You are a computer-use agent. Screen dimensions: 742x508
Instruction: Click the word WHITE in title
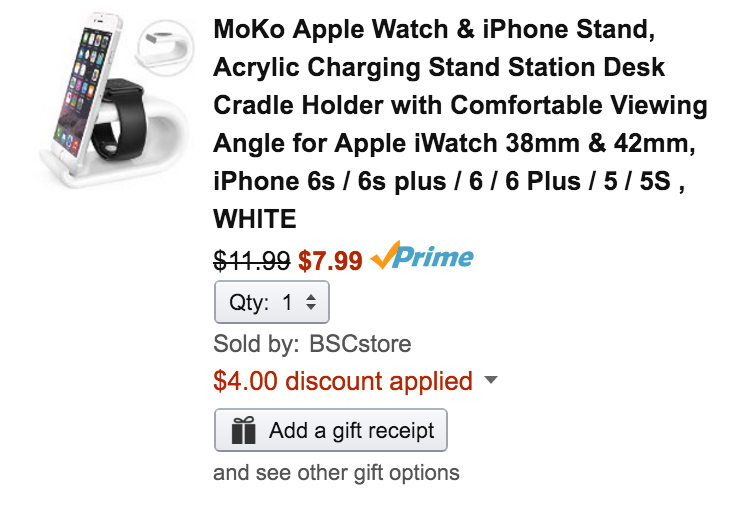[x=255, y=216]
